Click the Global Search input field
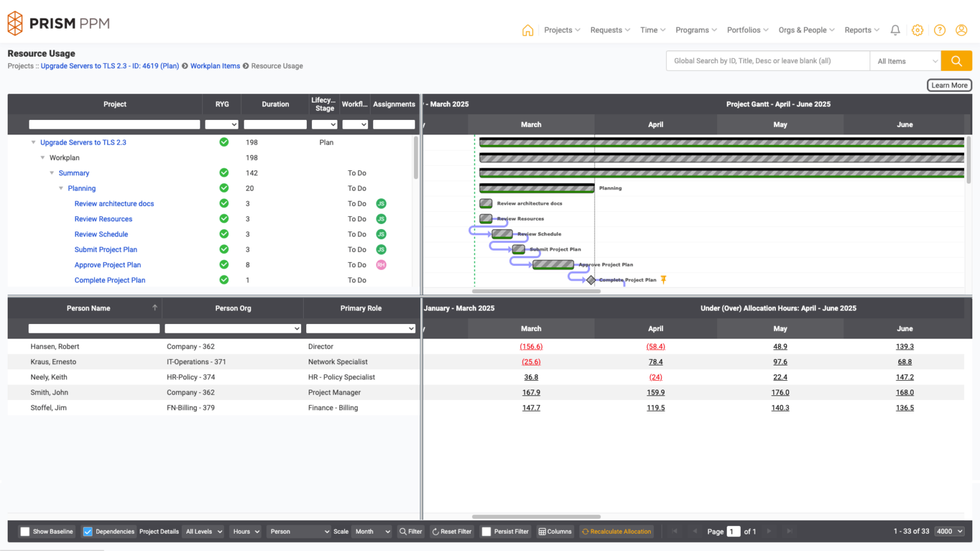 [x=768, y=61]
